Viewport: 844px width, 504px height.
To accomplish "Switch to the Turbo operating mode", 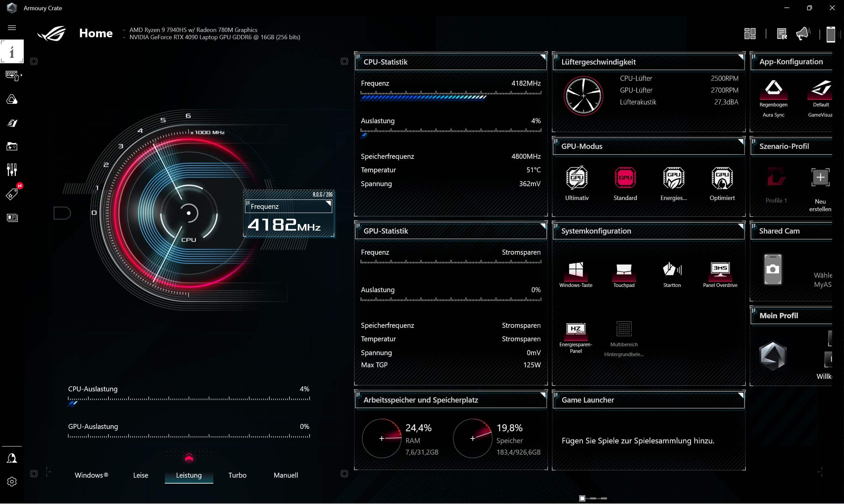I will click(237, 475).
